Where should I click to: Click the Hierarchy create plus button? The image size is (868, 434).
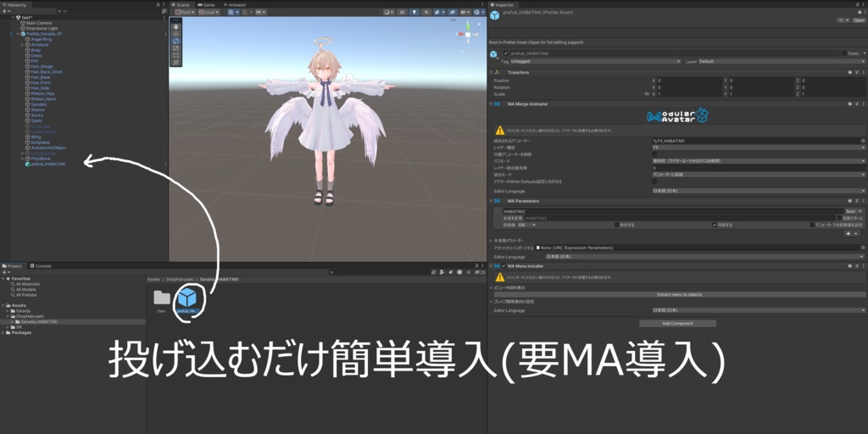(x=5, y=11)
